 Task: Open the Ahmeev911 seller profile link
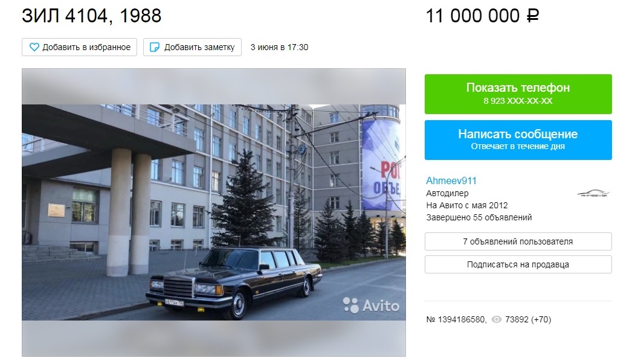pos(451,180)
